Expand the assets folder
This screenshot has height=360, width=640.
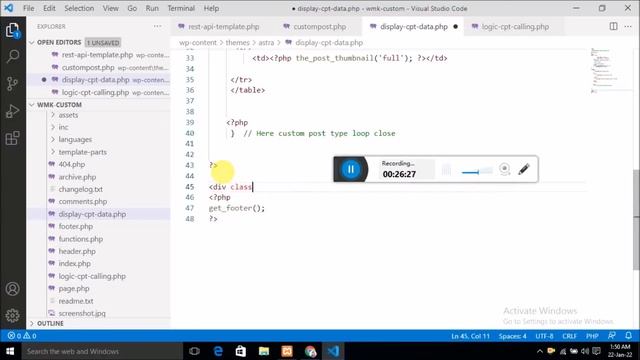click(x=68, y=115)
